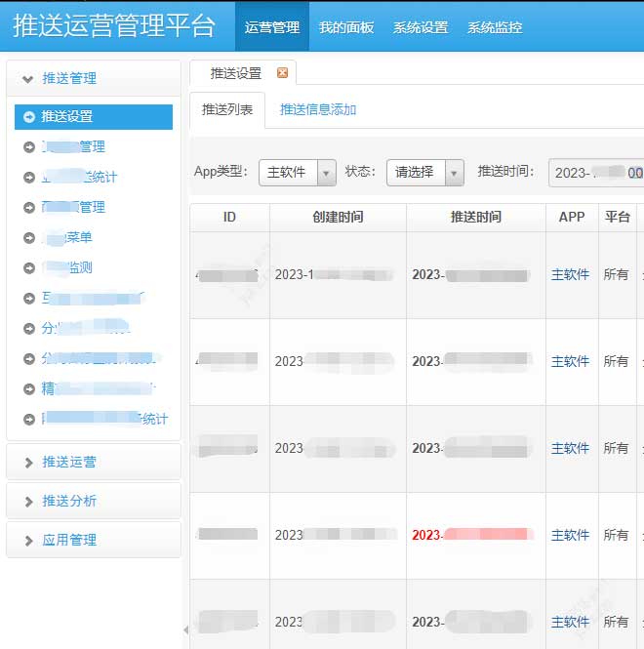This screenshot has width=644, height=649.
Task: Click the arrow icon next to 监测 sidebar item
Action: (29, 267)
